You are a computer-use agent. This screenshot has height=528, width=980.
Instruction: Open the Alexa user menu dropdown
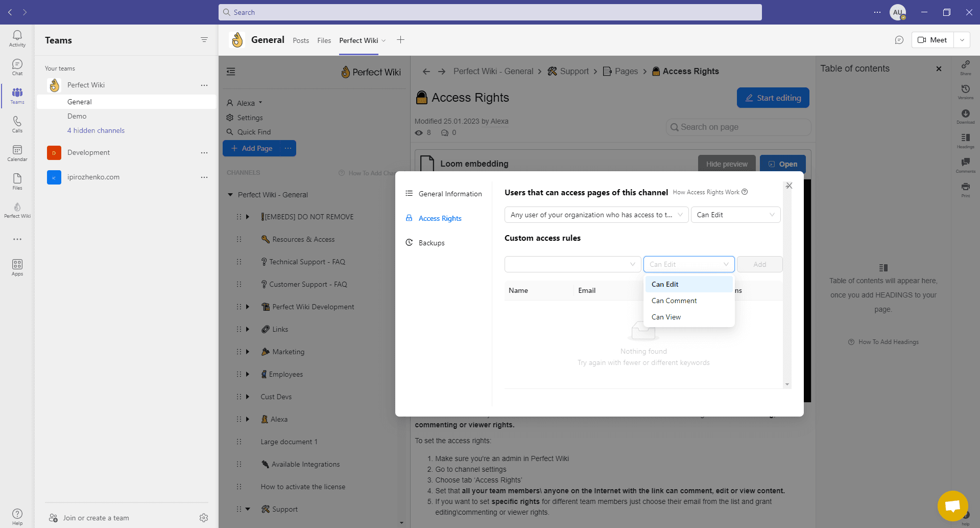pyautogui.click(x=244, y=103)
